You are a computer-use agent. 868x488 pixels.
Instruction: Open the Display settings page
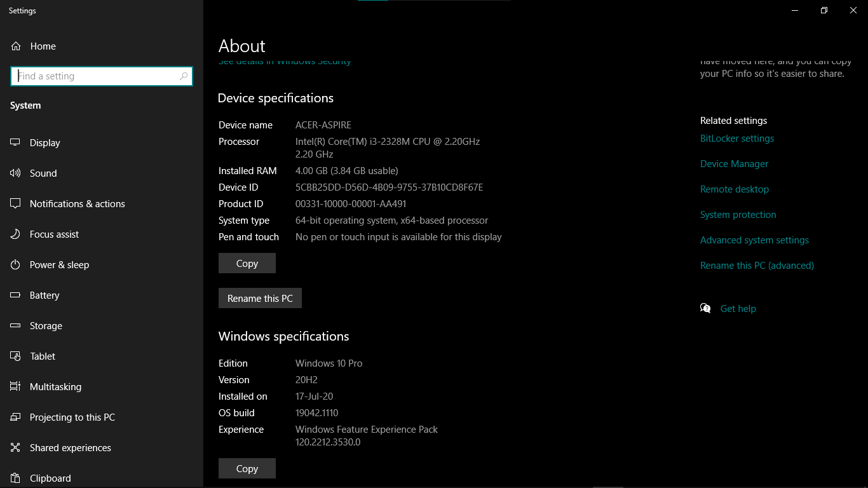point(102,142)
